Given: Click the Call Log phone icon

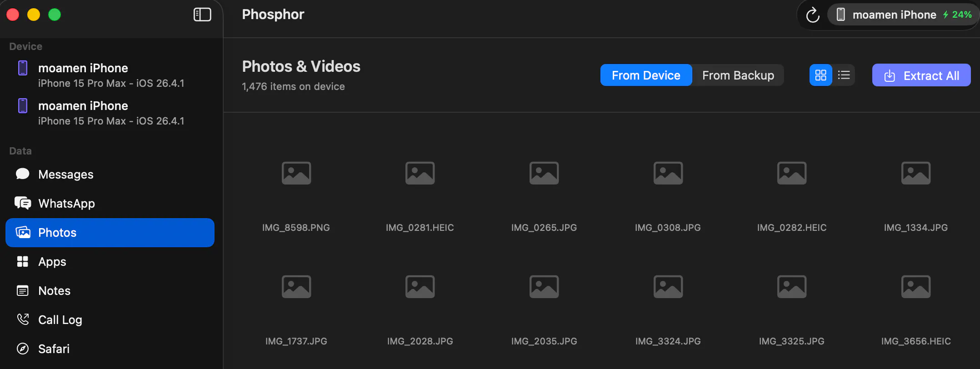Looking at the screenshot, I should click(x=23, y=319).
